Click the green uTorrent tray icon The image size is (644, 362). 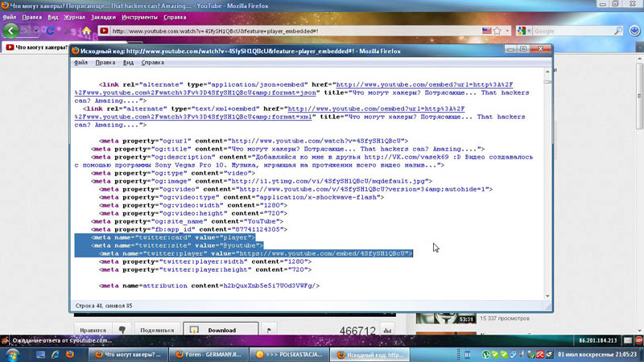click(x=486, y=355)
